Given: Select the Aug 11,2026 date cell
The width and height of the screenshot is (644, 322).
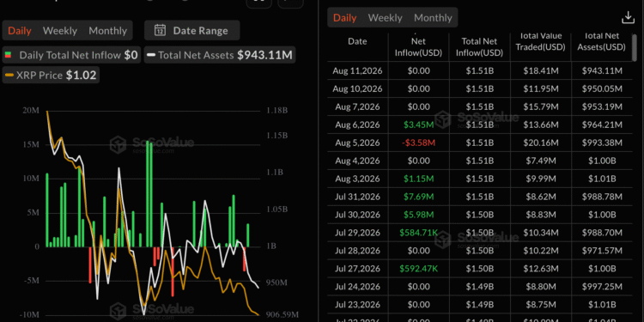Looking at the screenshot, I should (357, 70).
